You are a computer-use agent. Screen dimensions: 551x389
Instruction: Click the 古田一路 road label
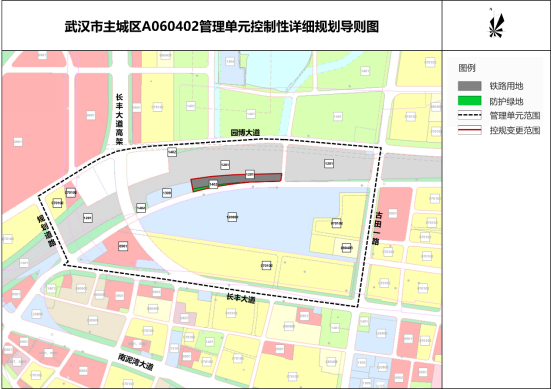[377, 228]
